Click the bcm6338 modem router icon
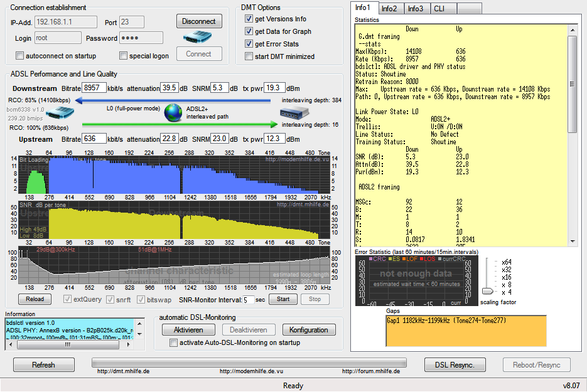This screenshot has height=392, width=587. (x=60, y=113)
